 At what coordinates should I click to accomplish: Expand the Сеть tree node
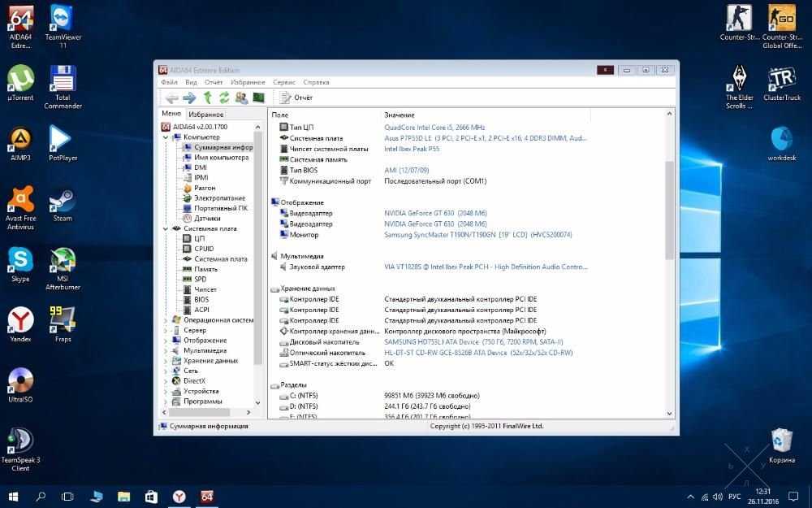(166, 371)
